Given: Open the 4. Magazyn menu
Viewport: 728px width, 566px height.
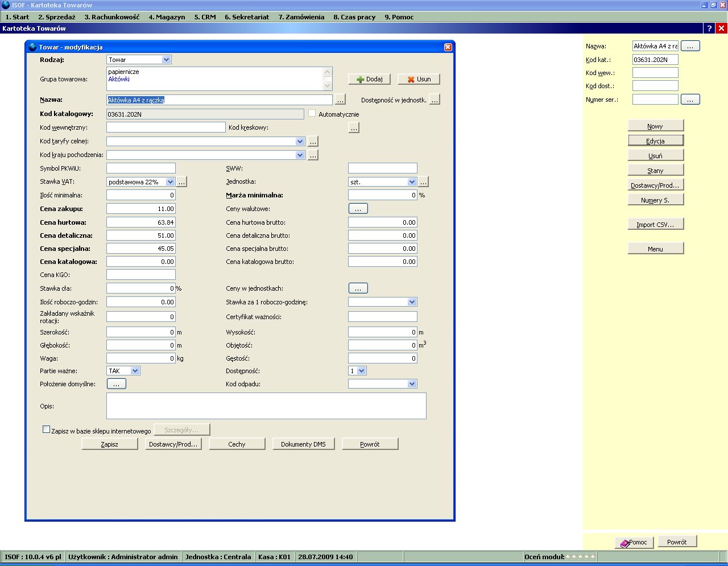Looking at the screenshot, I should (167, 17).
